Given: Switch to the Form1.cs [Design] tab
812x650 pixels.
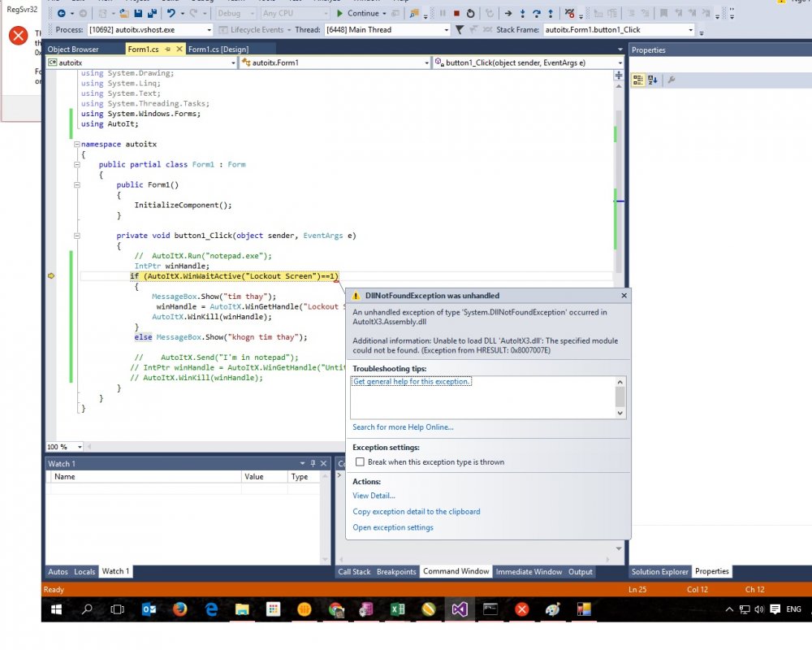Looking at the screenshot, I should [x=218, y=50].
